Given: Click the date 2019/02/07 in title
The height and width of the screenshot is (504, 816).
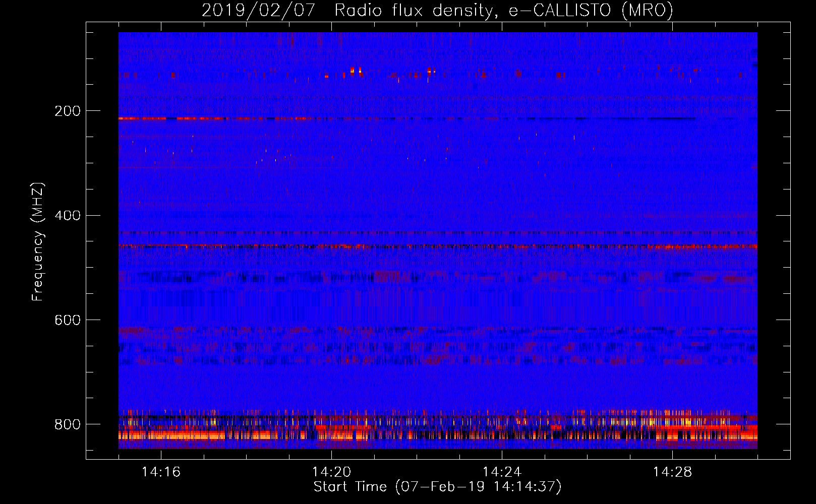Looking at the screenshot, I should point(259,11).
